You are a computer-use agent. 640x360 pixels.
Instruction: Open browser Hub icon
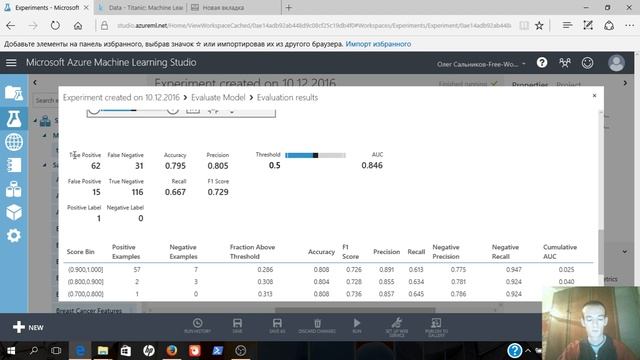point(567,25)
